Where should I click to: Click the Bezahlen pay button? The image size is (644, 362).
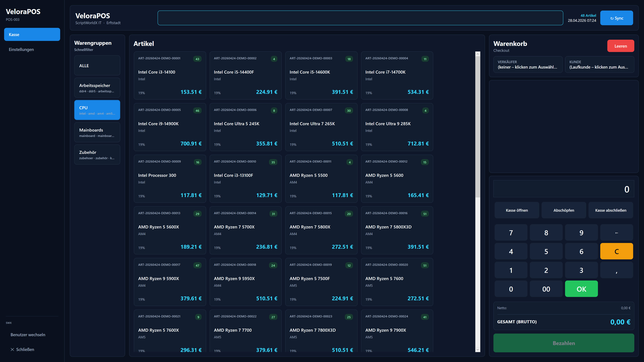tap(564, 343)
